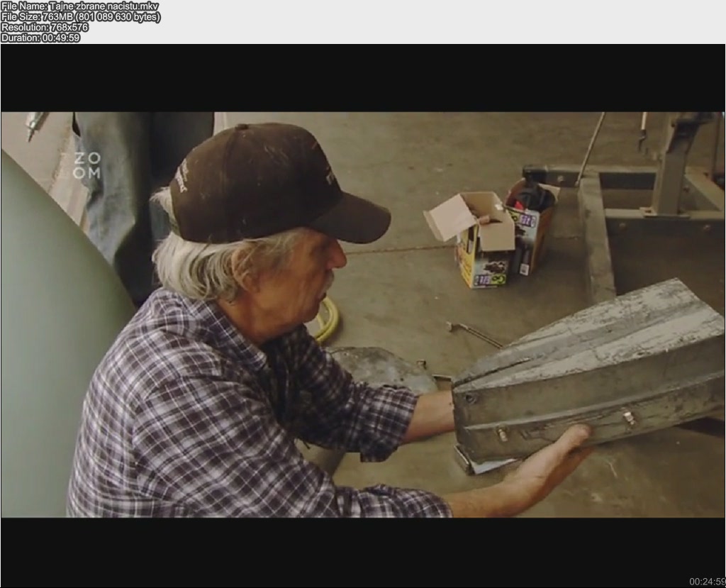Select the Resolution 768x576 label
Screen dimensions: 726x588
(45, 28)
